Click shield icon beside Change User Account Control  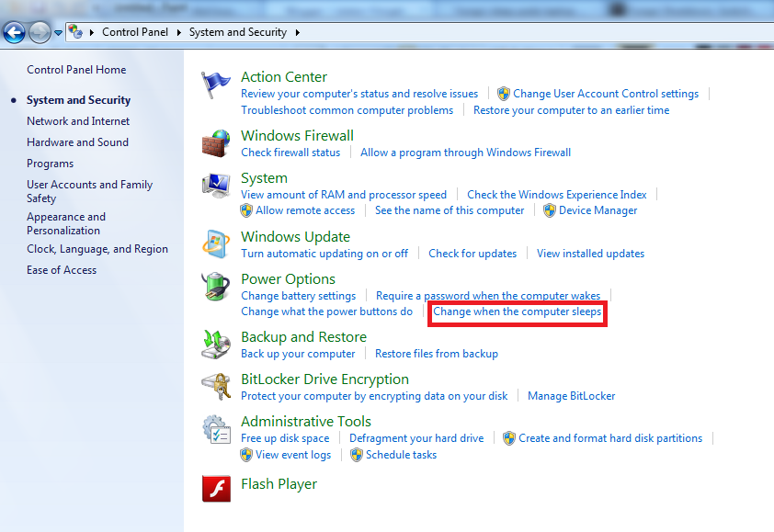point(504,94)
